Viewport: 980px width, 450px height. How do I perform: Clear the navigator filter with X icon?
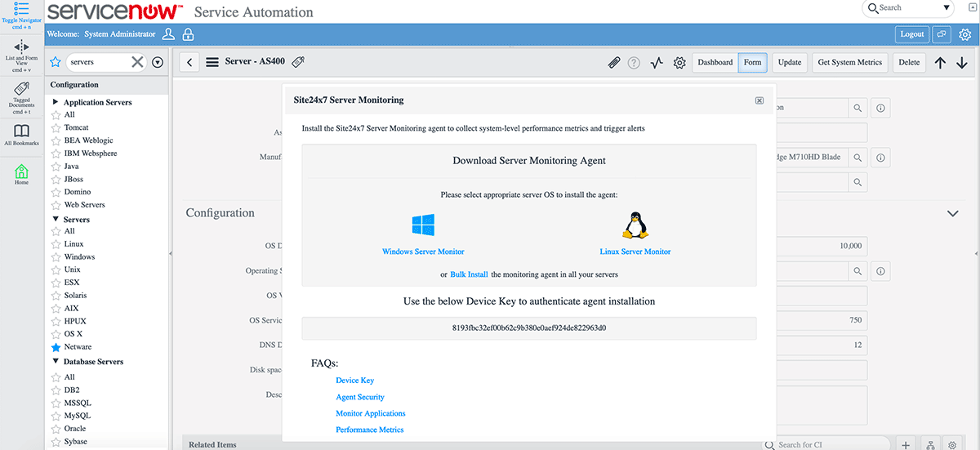137,62
